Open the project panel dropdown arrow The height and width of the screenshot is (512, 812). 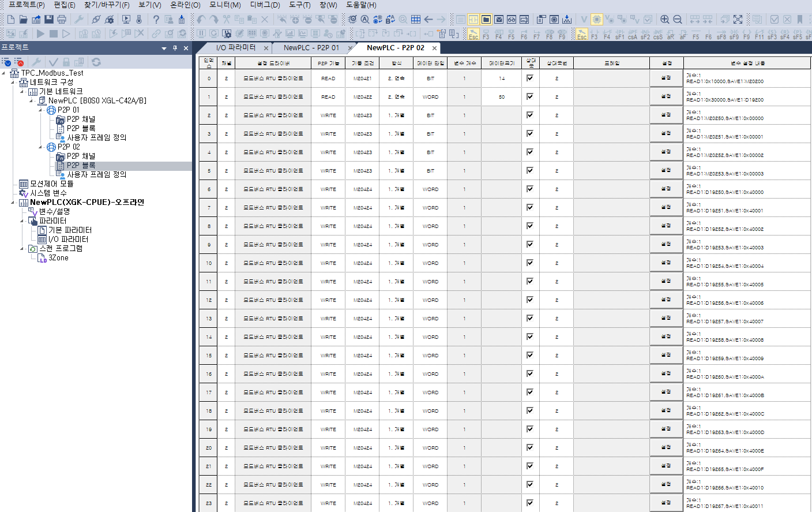[x=164, y=48]
